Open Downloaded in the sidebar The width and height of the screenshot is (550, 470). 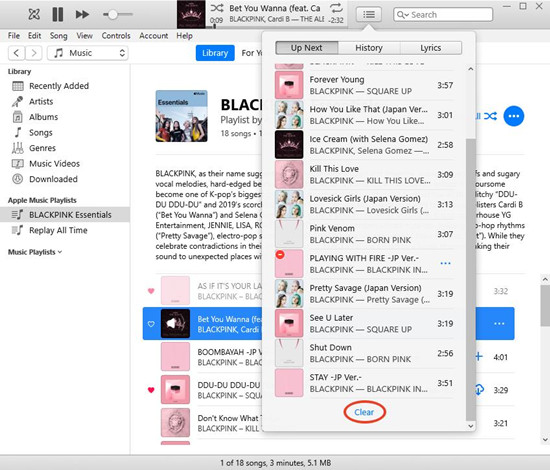click(x=53, y=179)
